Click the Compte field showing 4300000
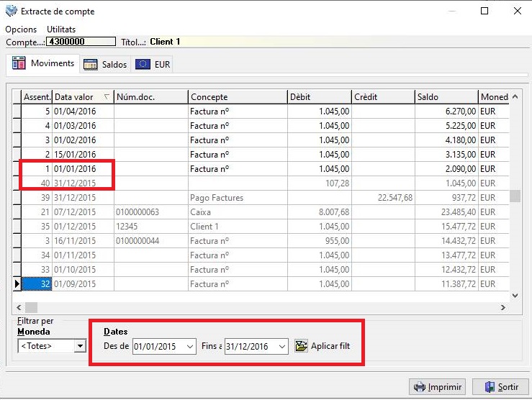This screenshot has height=400, width=532. point(81,41)
